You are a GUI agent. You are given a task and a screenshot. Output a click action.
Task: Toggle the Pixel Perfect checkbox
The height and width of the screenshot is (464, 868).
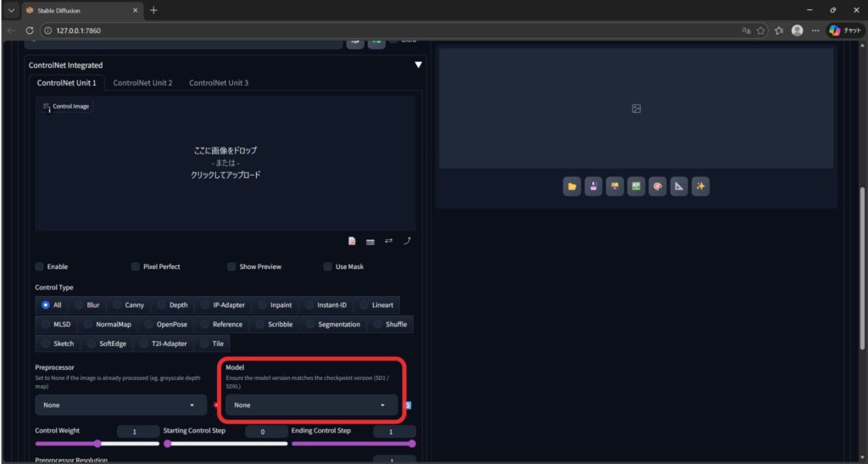pyautogui.click(x=136, y=266)
